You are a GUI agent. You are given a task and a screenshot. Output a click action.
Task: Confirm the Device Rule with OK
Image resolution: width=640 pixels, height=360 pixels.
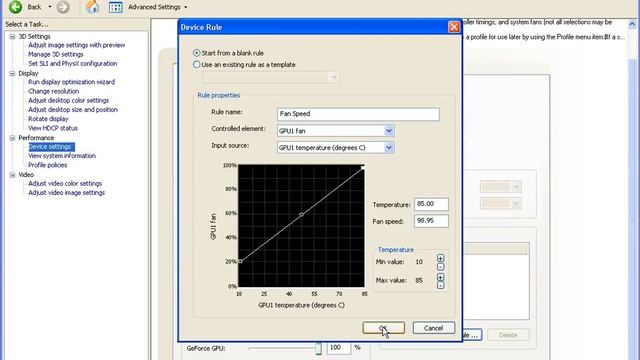[x=384, y=328]
